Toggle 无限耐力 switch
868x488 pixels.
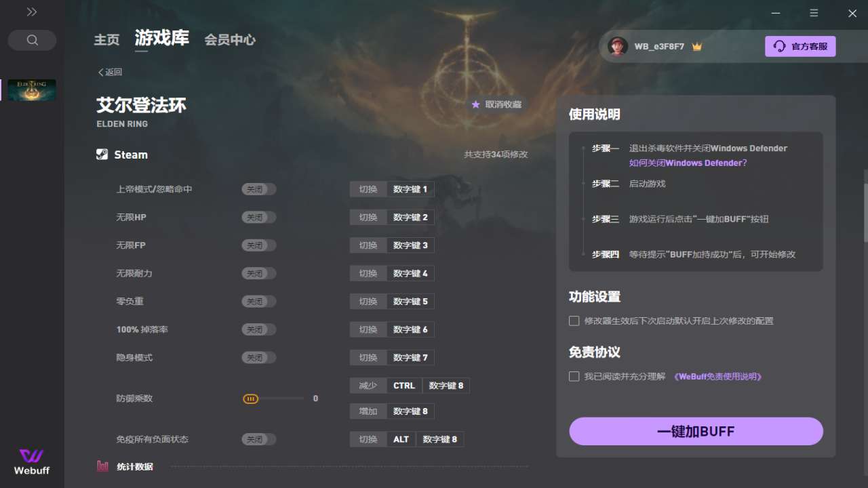tap(259, 274)
